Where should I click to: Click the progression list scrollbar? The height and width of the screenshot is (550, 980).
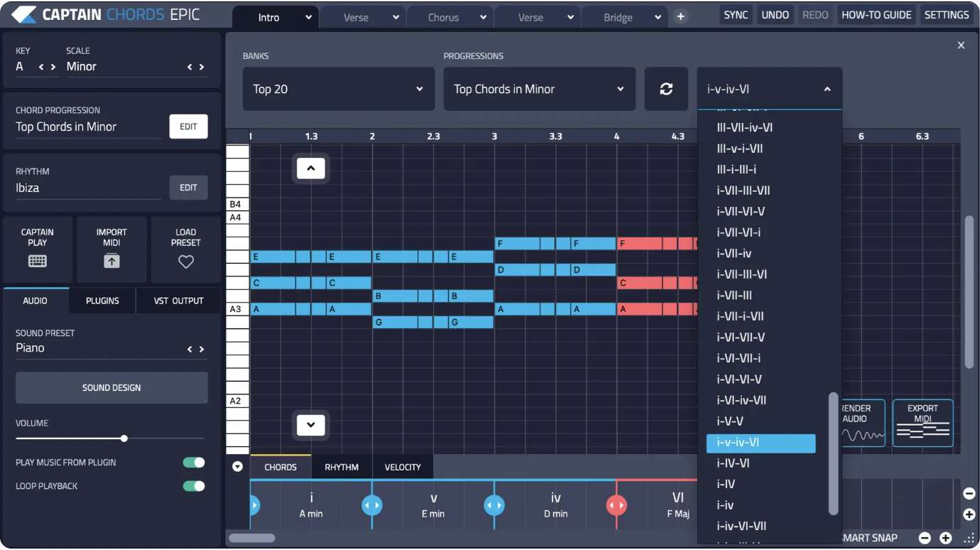pos(834,453)
